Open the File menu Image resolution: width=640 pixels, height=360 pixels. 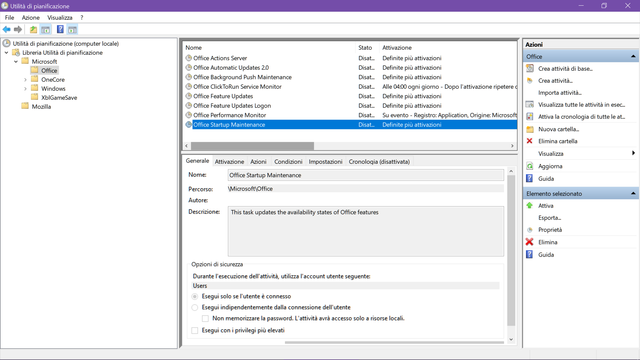[9, 18]
